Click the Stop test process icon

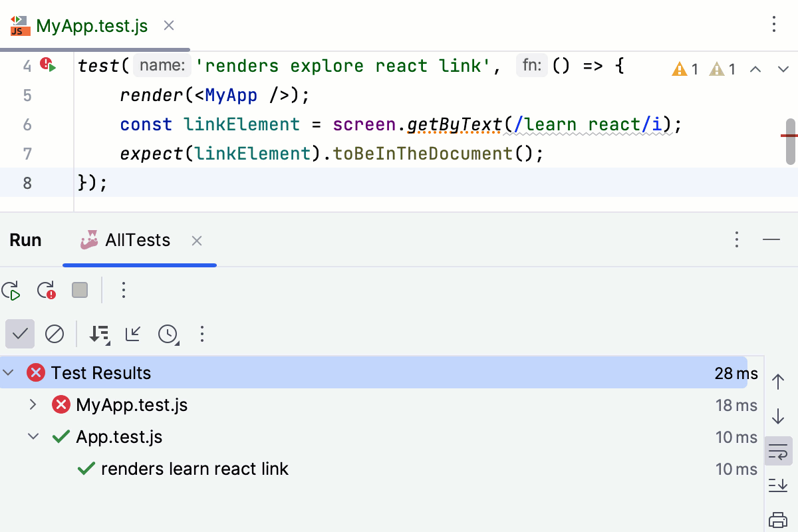(79, 290)
